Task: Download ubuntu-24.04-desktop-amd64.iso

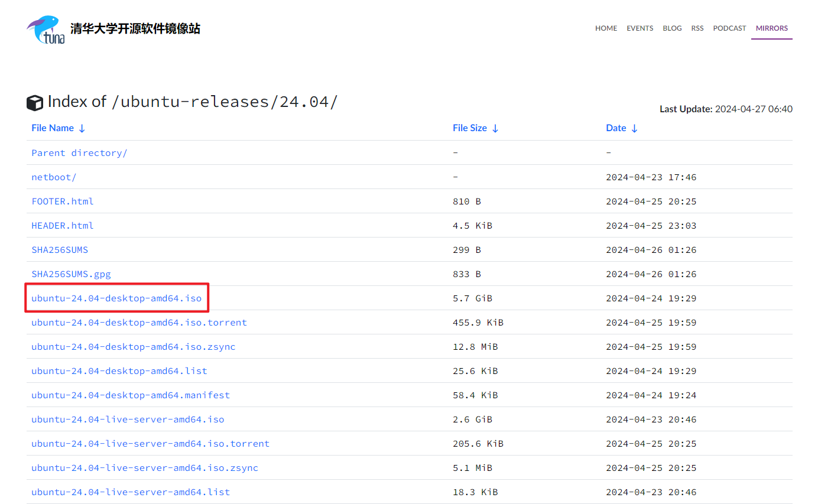Action: (x=116, y=298)
